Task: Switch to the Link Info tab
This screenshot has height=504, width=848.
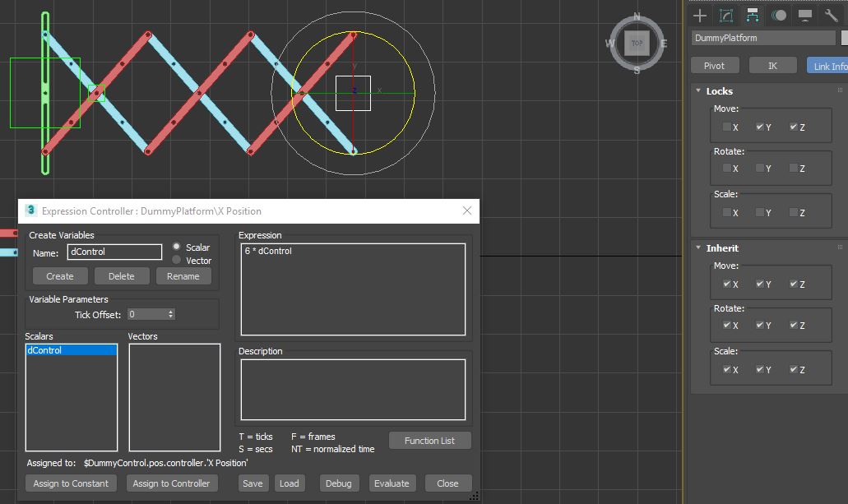Action: pyautogui.click(x=827, y=66)
